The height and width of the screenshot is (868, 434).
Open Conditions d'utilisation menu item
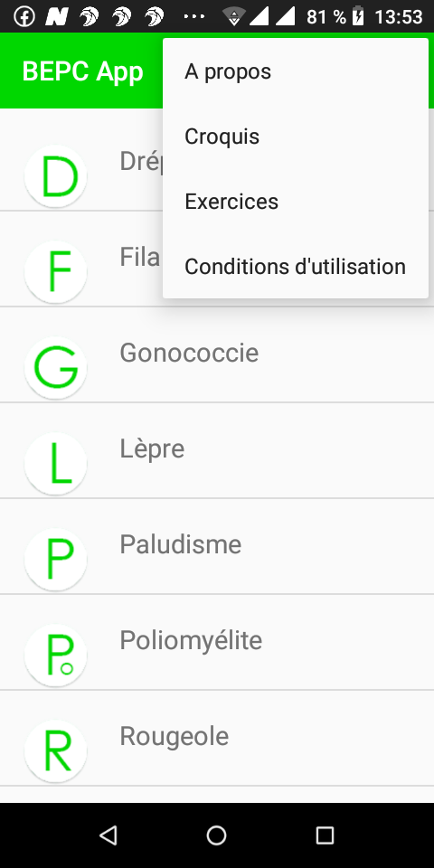[296, 266]
